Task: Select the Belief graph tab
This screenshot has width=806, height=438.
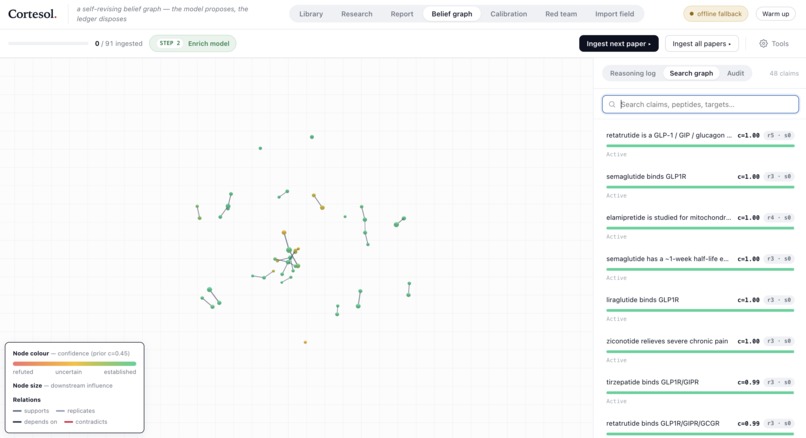Action: click(452, 14)
